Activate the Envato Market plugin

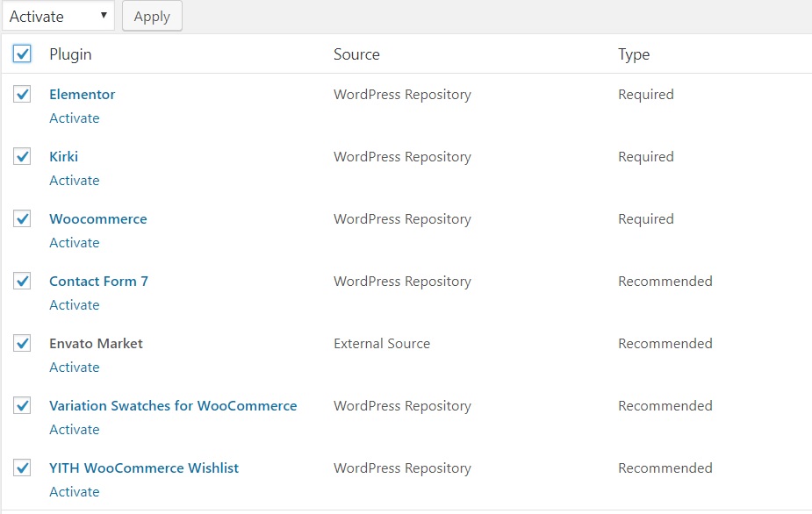74,367
